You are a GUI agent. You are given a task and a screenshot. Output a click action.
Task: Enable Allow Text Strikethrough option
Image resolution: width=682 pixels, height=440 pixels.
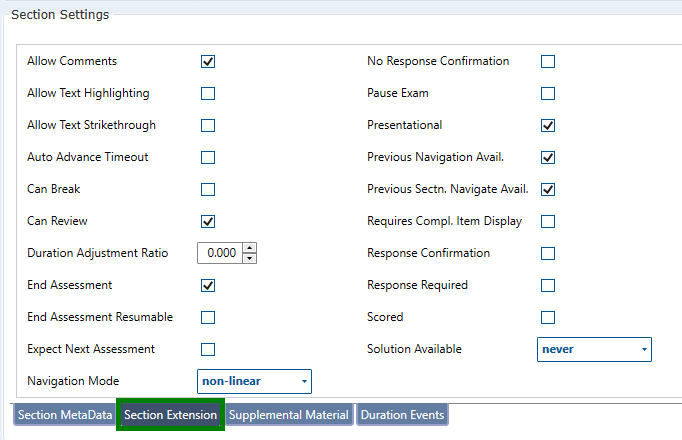tap(208, 125)
